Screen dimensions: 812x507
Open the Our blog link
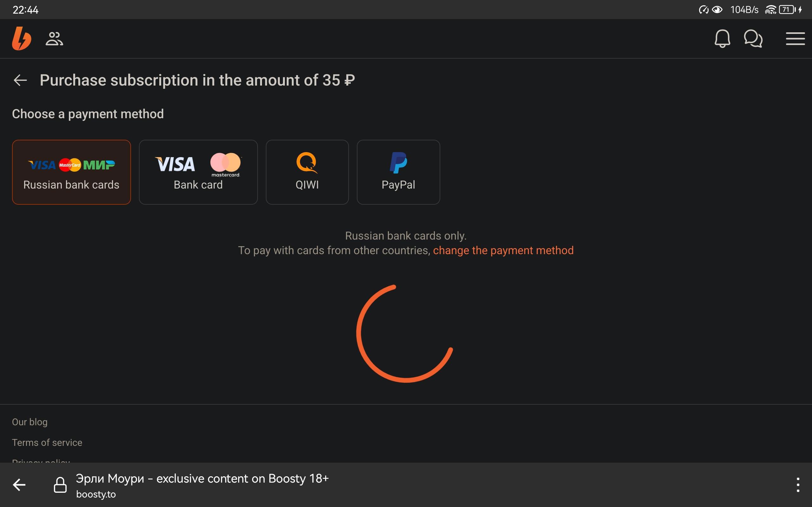(30, 422)
